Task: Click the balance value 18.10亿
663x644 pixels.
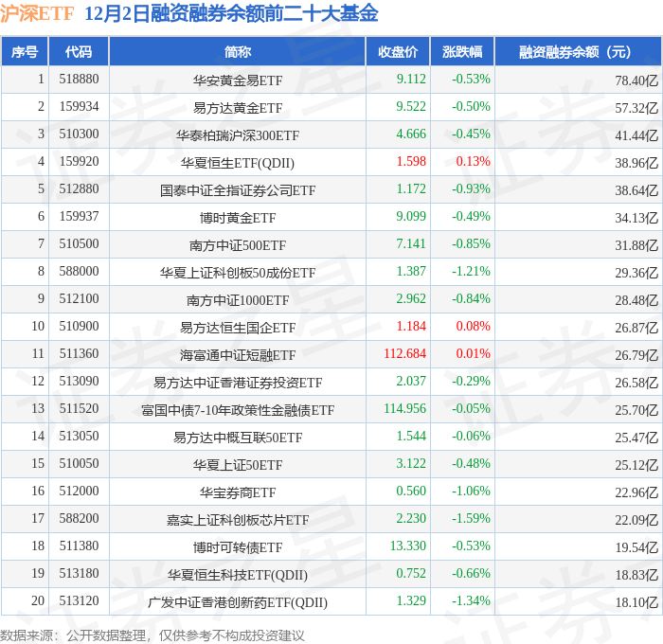Action: 636,602
